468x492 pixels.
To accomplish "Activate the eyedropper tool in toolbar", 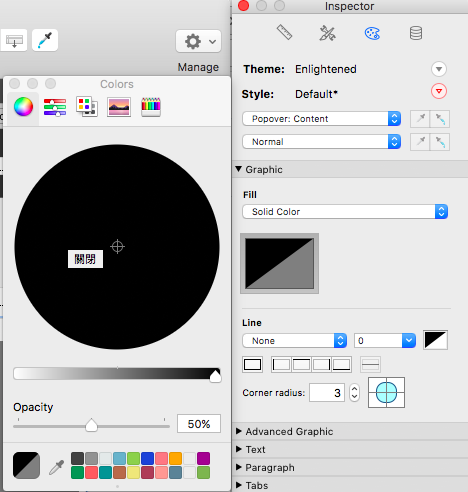I will [45, 40].
